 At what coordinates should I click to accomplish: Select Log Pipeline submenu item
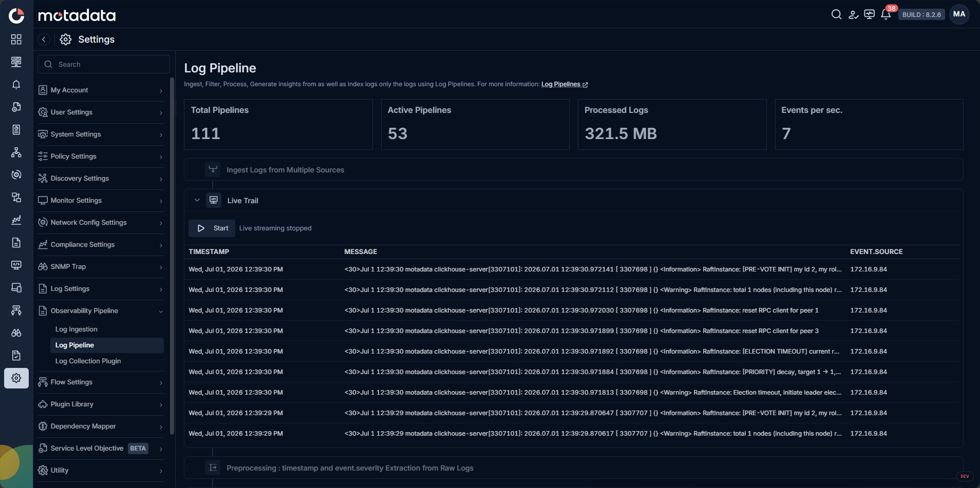pyautogui.click(x=107, y=345)
